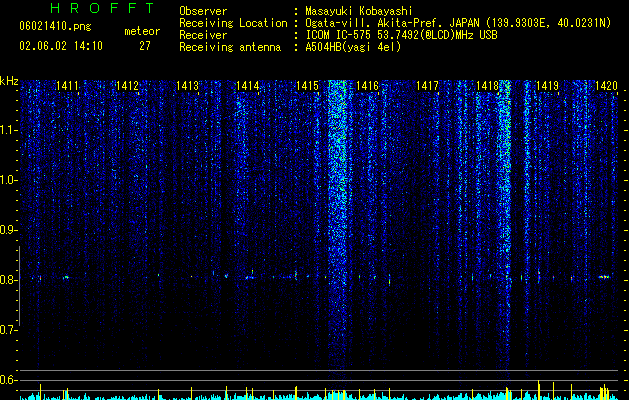The height and width of the screenshot is (400, 629).
Task: Click the 1415 time marker
Action: 307,85
